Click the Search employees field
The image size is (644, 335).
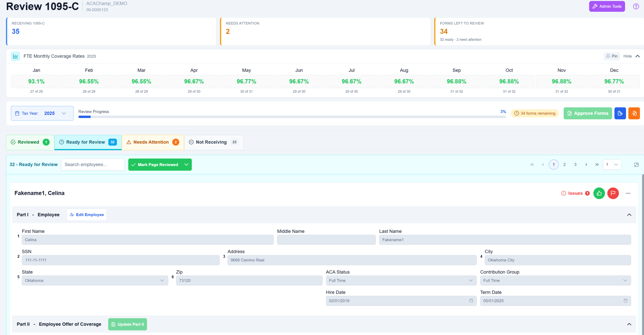93,164
